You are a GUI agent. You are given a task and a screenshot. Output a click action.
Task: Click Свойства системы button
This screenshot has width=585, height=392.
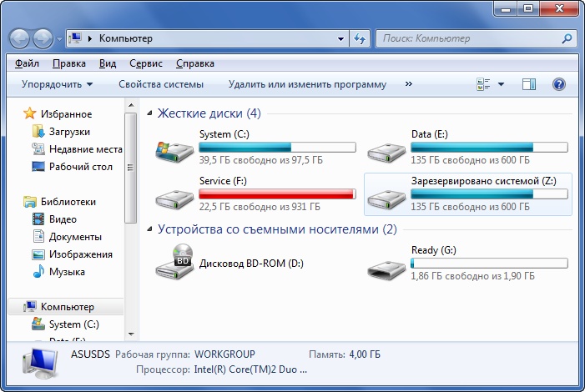click(161, 84)
